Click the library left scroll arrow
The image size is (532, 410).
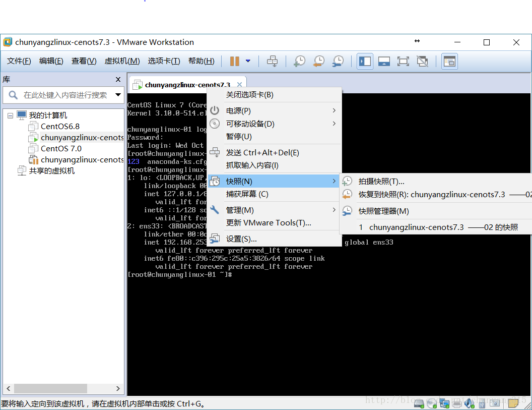pos(8,388)
